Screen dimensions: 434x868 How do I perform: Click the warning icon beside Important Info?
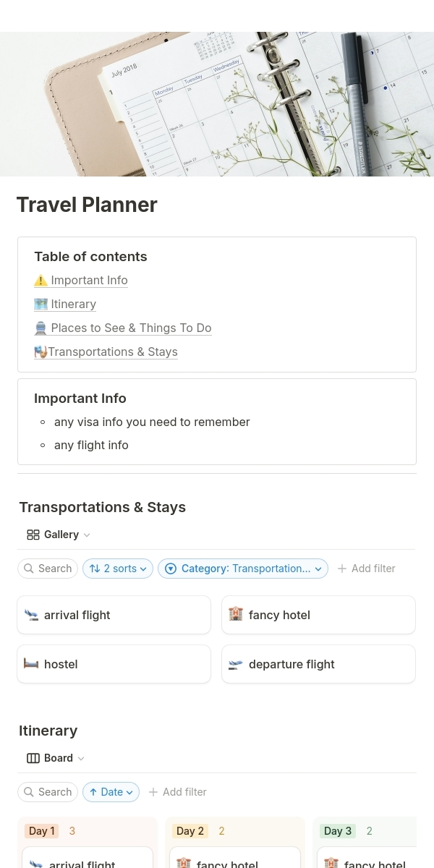(41, 281)
